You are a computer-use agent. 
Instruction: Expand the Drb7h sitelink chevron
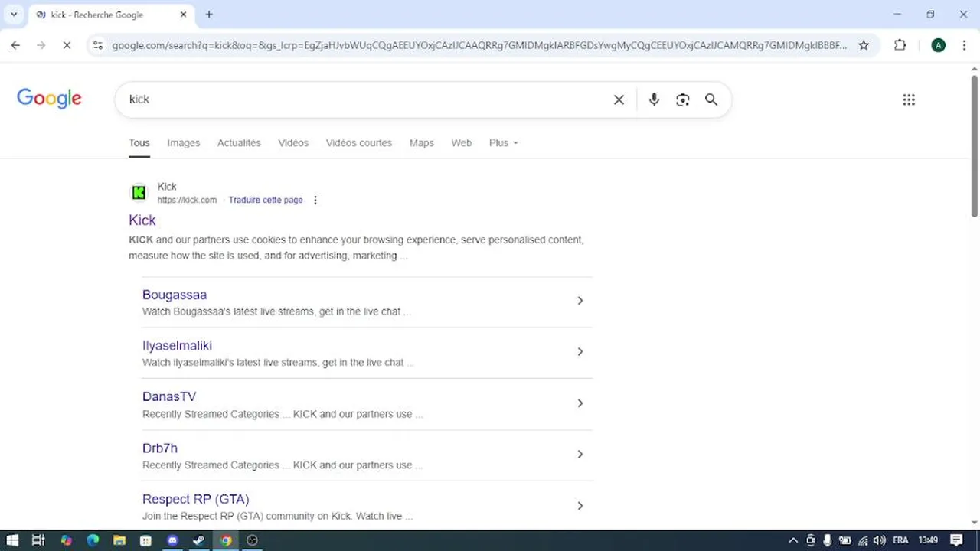click(x=580, y=455)
